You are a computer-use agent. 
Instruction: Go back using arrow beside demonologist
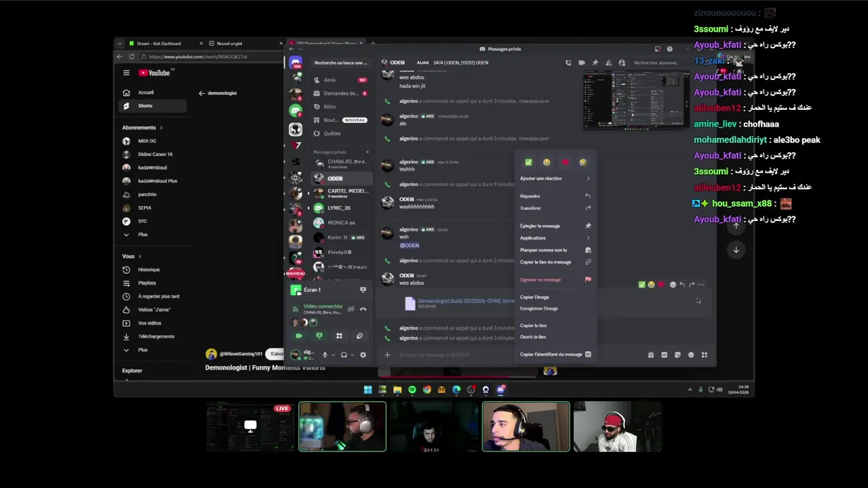pos(201,93)
